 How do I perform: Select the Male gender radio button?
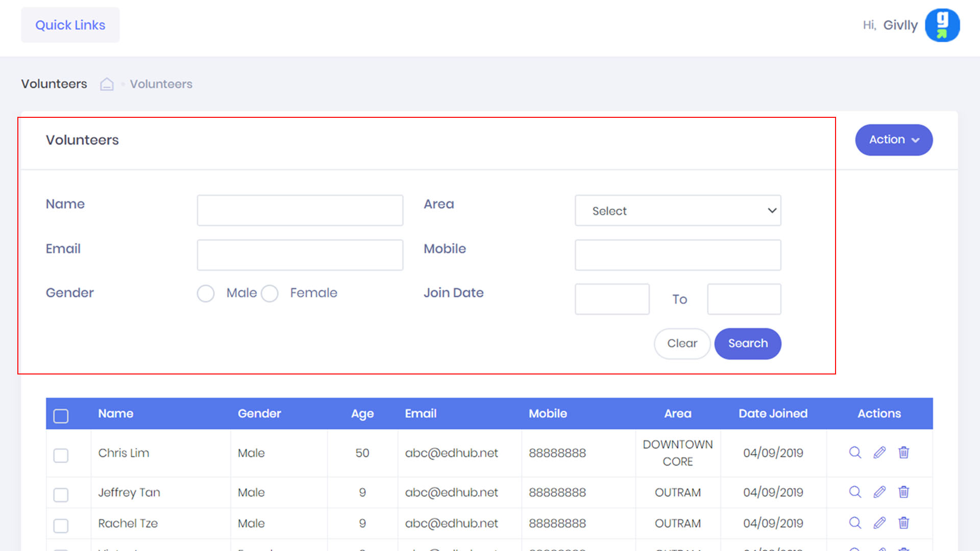tap(206, 293)
